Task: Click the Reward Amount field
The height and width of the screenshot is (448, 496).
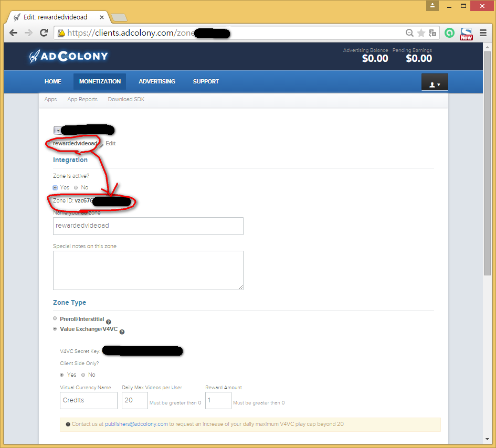Action: click(x=218, y=400)
